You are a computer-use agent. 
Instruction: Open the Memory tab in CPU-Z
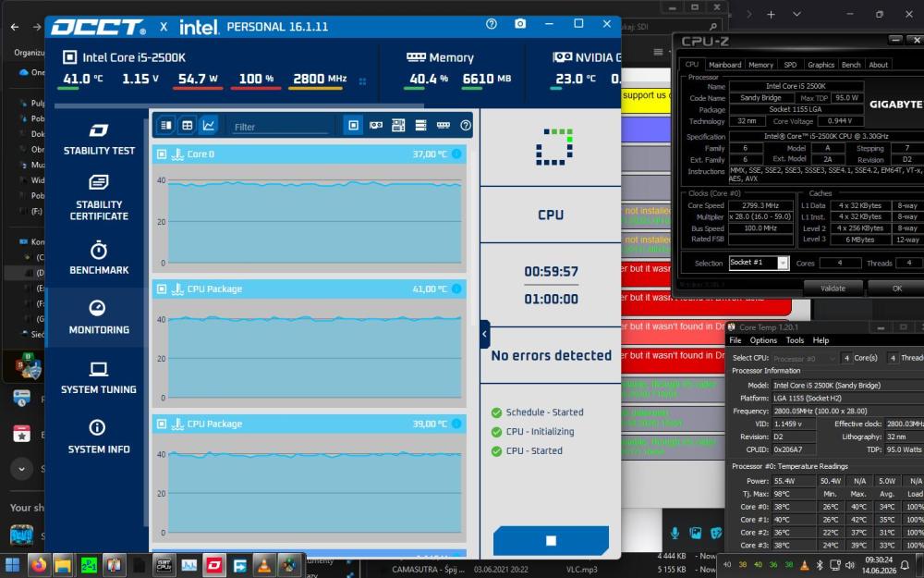760,65
